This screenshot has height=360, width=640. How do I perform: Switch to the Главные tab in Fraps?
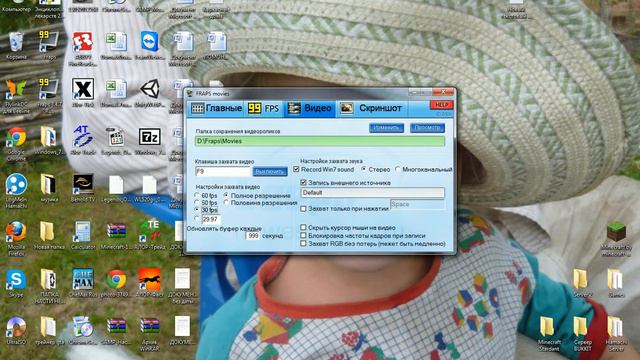[x=217, y=108]
